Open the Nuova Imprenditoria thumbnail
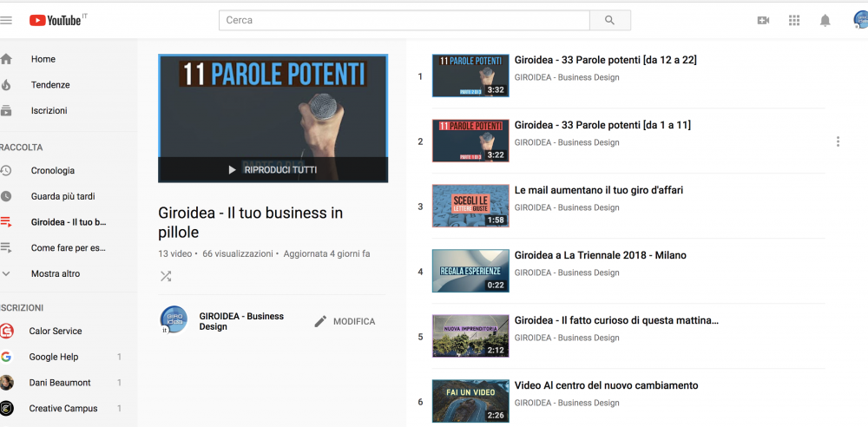868x427 pixels. (470, 336)
